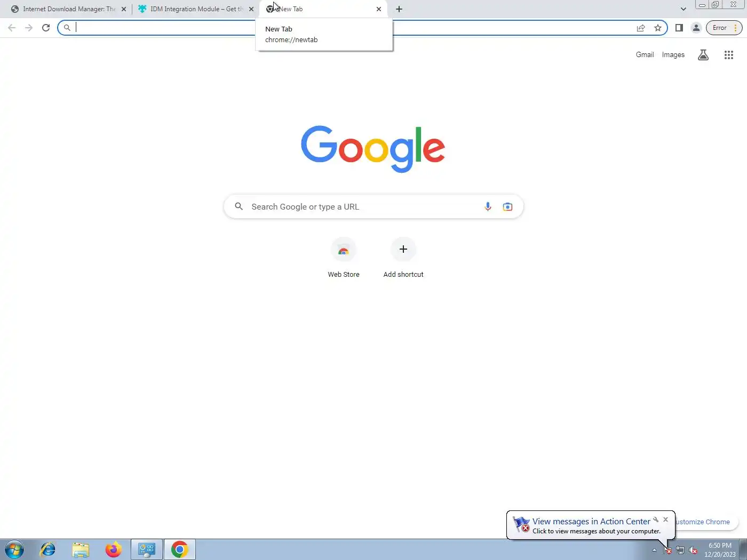Go back to previous page

click(12, 28)
